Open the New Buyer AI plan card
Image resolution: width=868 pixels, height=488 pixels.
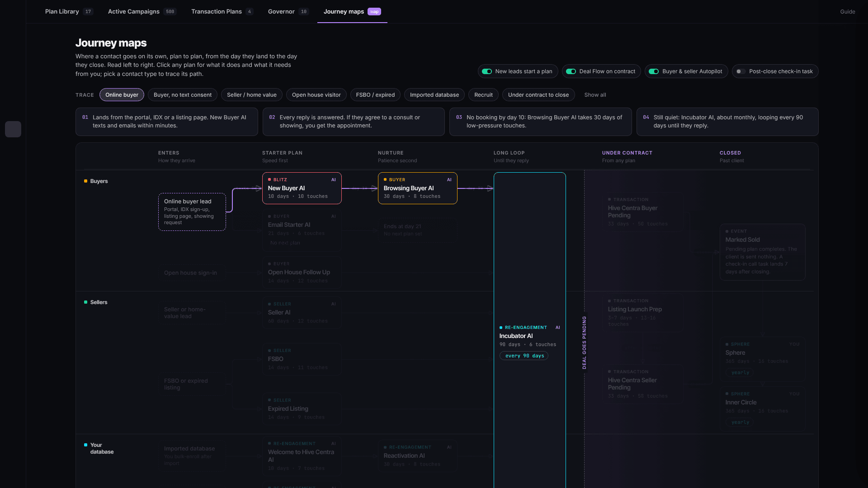[x=302, y=188]
